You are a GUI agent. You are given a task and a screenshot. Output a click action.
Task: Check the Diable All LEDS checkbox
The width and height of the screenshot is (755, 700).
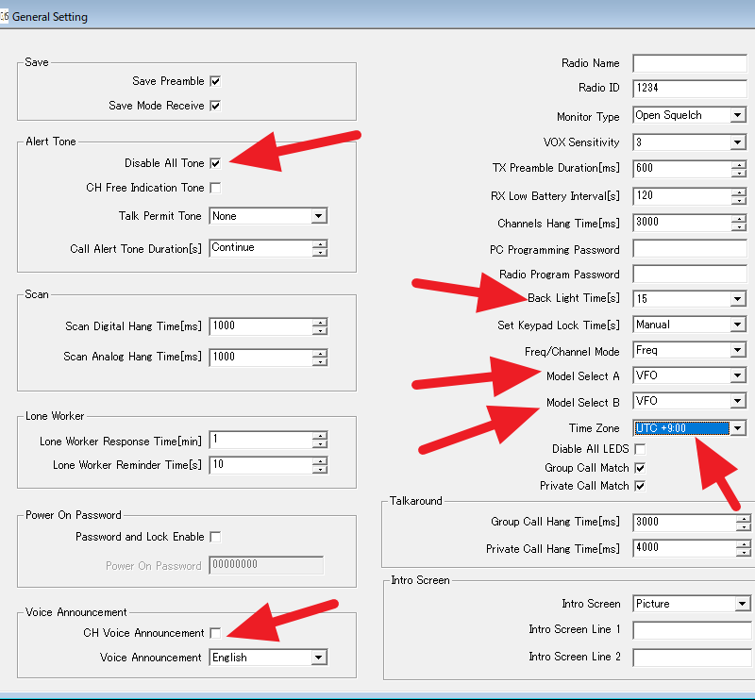pos(639,449)
